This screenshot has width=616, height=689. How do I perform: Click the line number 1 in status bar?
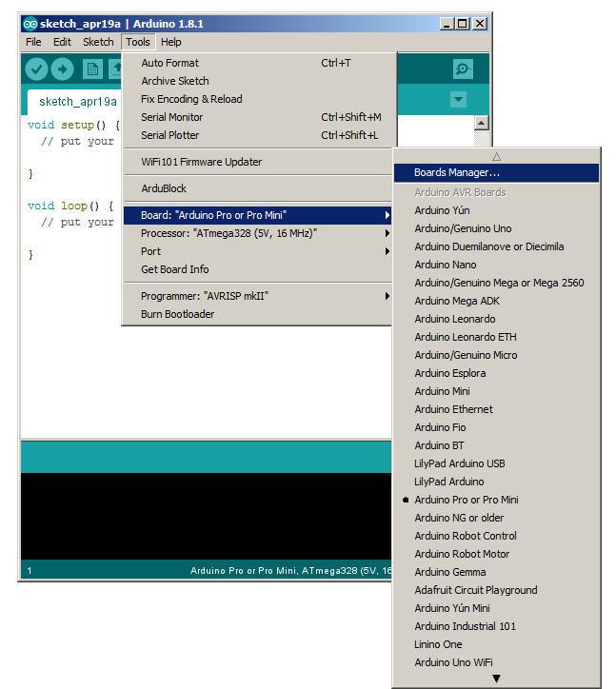[x=30, y=571]
